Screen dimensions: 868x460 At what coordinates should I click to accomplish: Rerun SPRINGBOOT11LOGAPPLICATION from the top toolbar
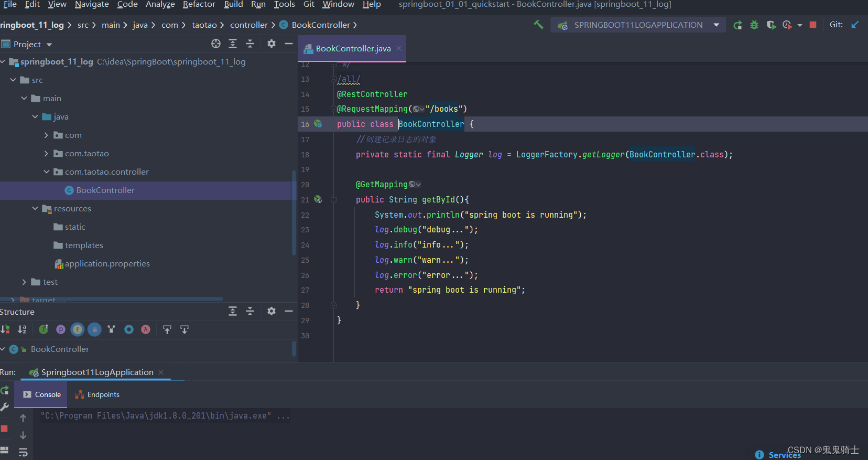pyautogui.click(x=737, y=25)
